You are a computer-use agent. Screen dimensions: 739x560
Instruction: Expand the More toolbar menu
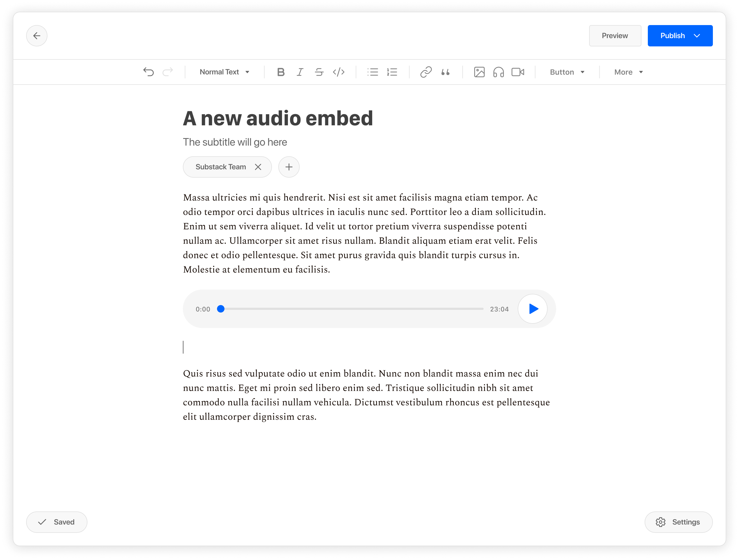(x=628, y=71)
